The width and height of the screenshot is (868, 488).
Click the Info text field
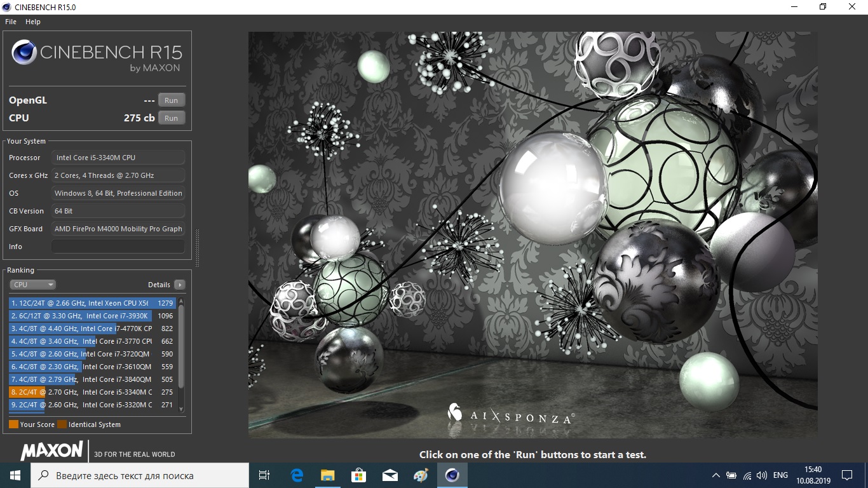(118, 247)
